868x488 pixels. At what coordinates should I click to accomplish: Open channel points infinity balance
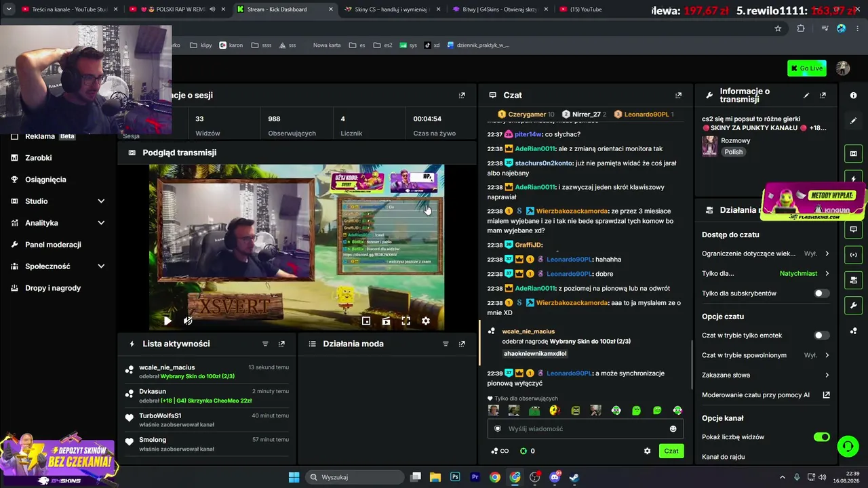[x=500, y=451]
